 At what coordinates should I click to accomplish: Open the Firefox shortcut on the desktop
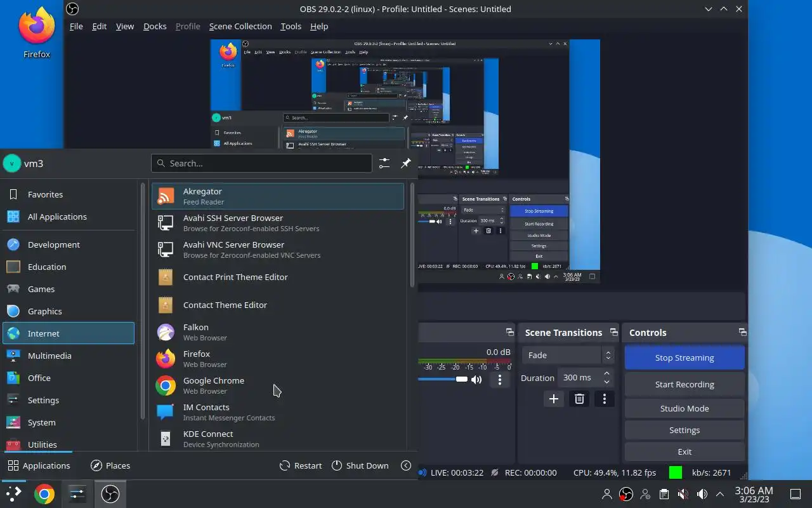tap(36, 33)
